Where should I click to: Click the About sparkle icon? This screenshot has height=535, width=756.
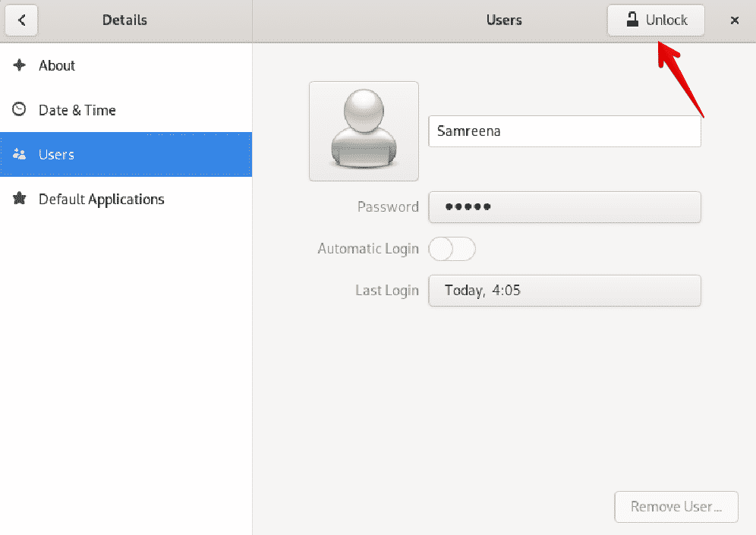point(20,65)
